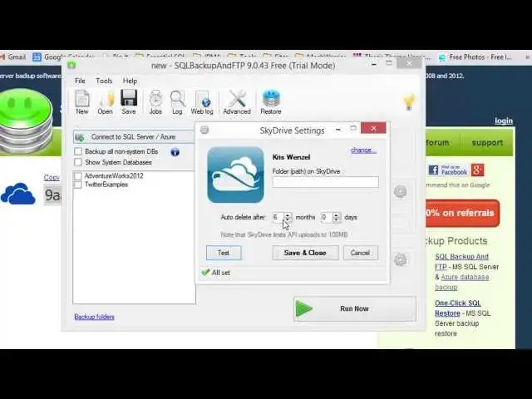Open the Gmail bookmark in browser

click(13, 57)
